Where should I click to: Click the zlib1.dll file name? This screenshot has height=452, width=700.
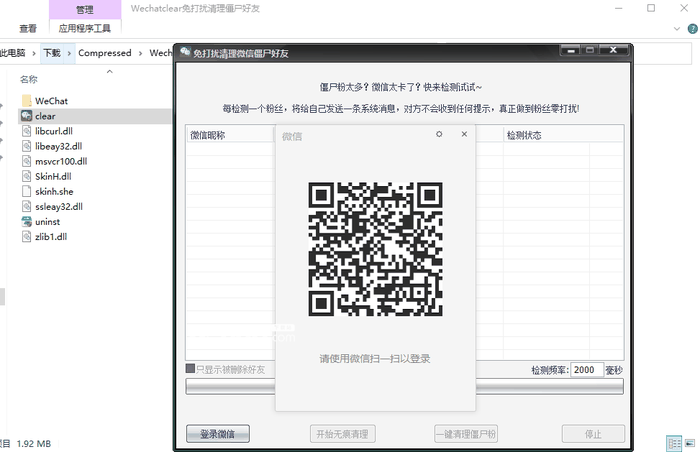pos(51,237)
